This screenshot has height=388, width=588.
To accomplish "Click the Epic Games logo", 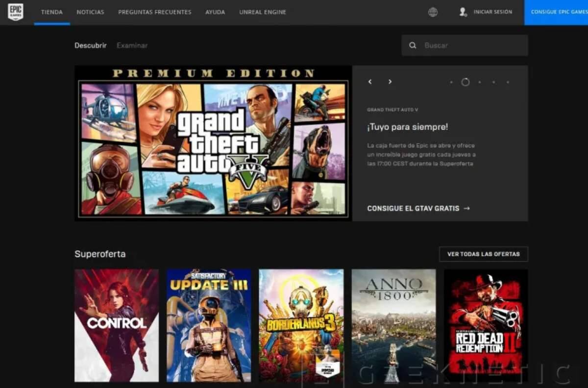I will pyautogui.click(x=15, y=12).
